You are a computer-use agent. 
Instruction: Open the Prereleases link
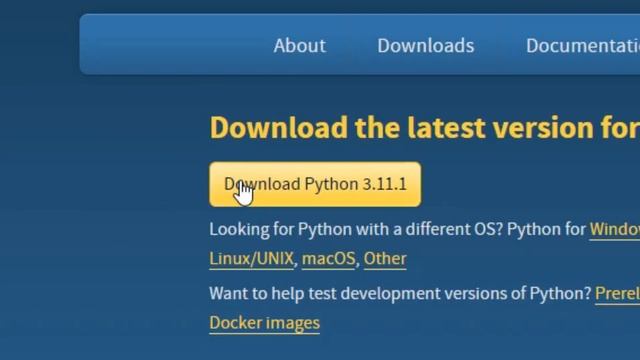[x=618, y=293]
